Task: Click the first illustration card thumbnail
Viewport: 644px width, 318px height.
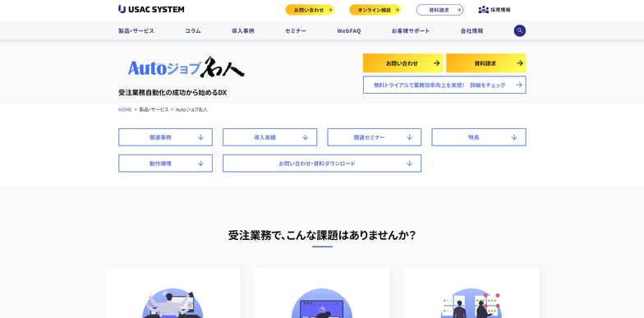Action: pyautogui.click(x=172, y=303)
